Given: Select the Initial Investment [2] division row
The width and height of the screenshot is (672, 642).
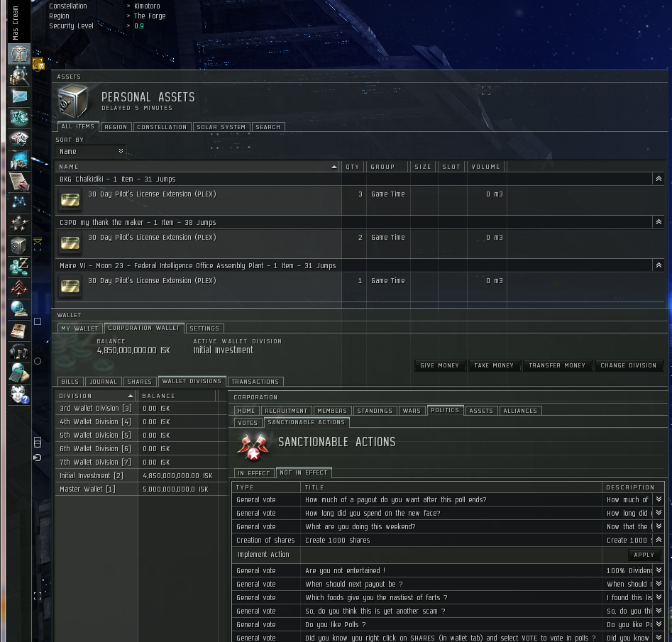Looking at the screenshot, I should pos(141,475).
